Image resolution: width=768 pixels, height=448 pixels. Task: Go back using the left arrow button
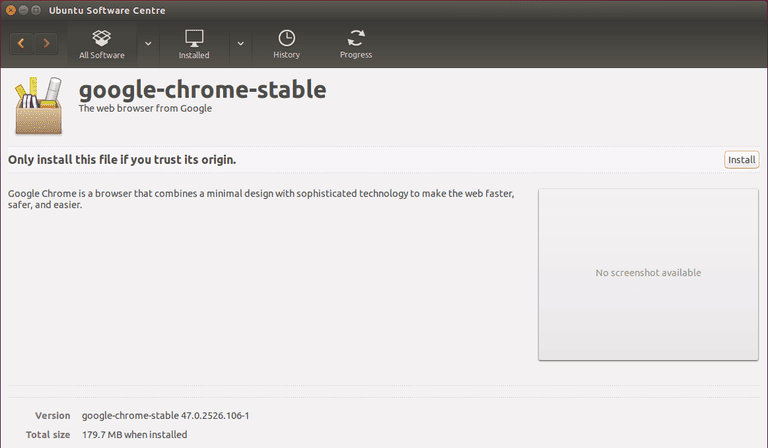(x=22, y=44)
